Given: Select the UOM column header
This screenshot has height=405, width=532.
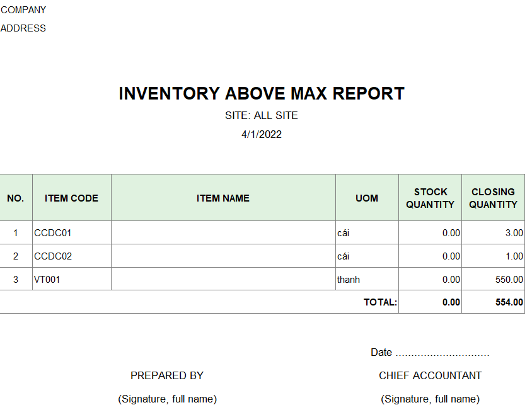Looking at the screenshot, I should point(367,198).
